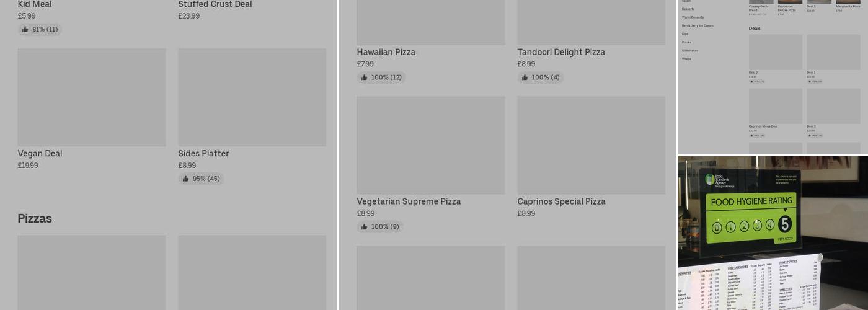Click the thumbs-up icon under Kid Meal
Image resolution: width=868 pixels, height=310 pixels.
coord(25,29)
